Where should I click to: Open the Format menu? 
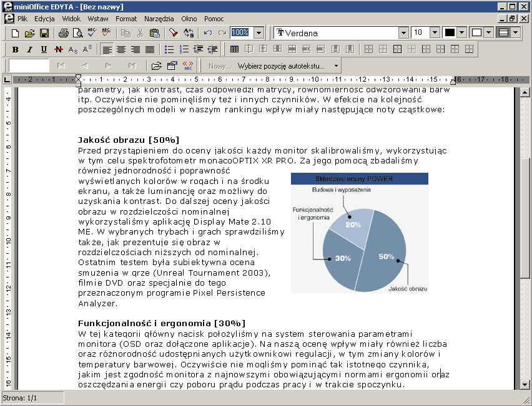point(126,19)
